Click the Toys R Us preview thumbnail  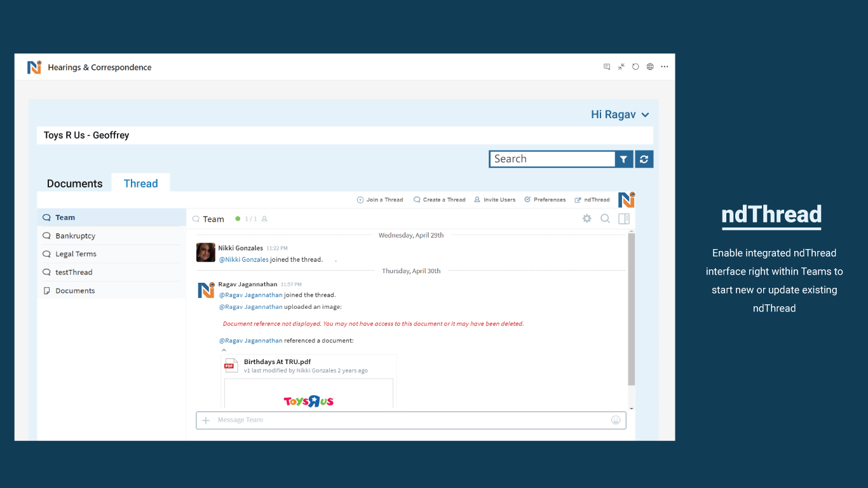pyautogui.click(x=309, y=394)
